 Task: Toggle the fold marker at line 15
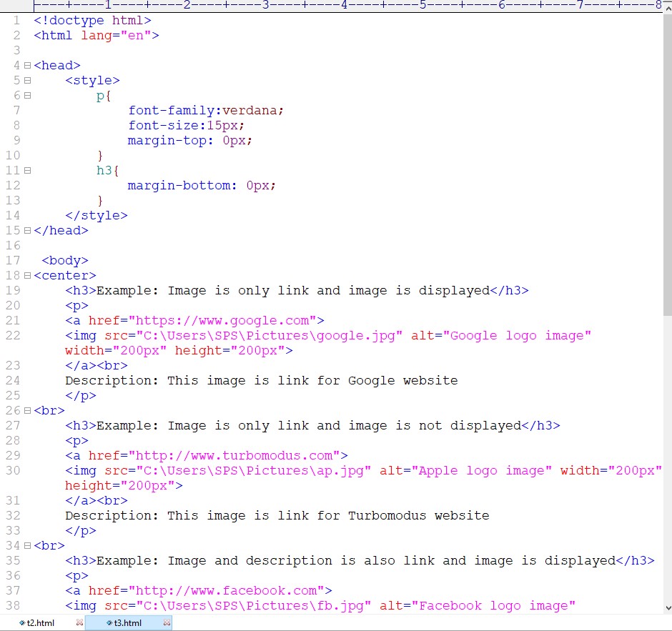tap(27, 231)
